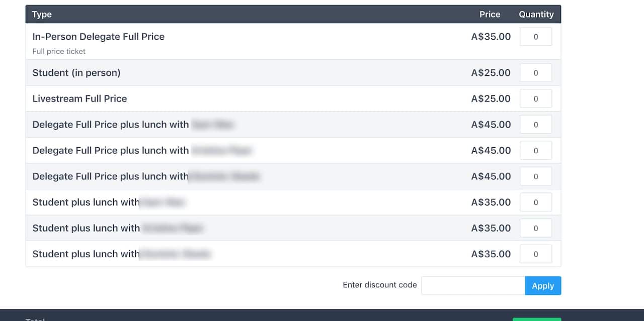Click the 'Enter discount code' label
The width and height of the screenshot is (644, 321).
(x=379, y=285)
